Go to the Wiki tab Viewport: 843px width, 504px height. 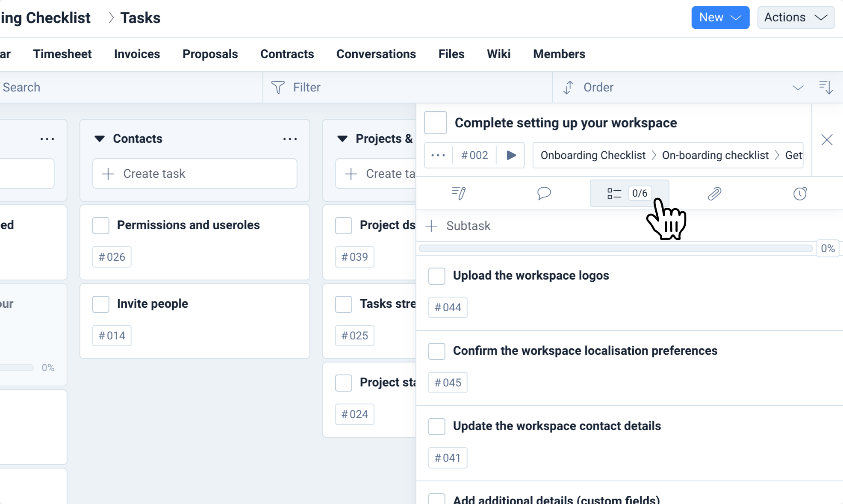498,54
